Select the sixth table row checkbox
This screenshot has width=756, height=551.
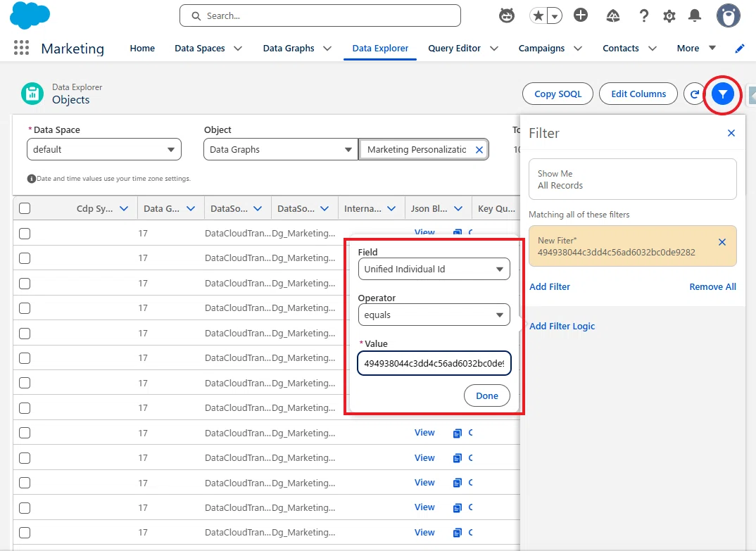pos(25,358)
